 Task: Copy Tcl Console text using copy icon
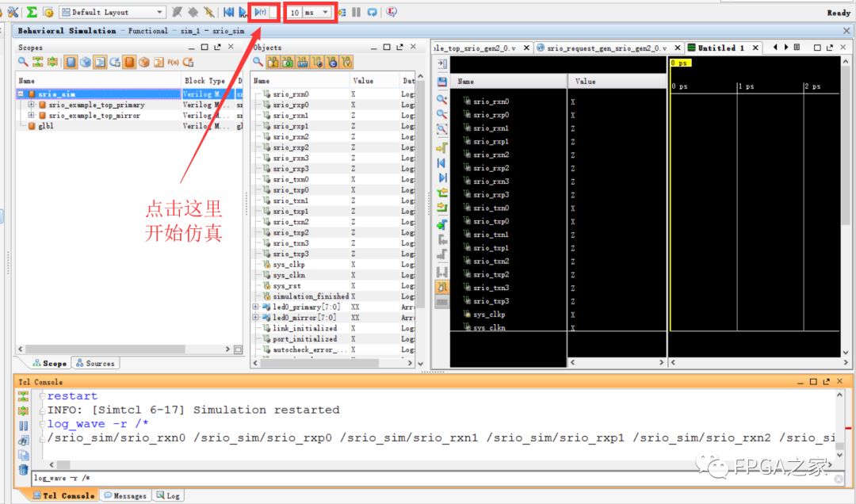23,455
